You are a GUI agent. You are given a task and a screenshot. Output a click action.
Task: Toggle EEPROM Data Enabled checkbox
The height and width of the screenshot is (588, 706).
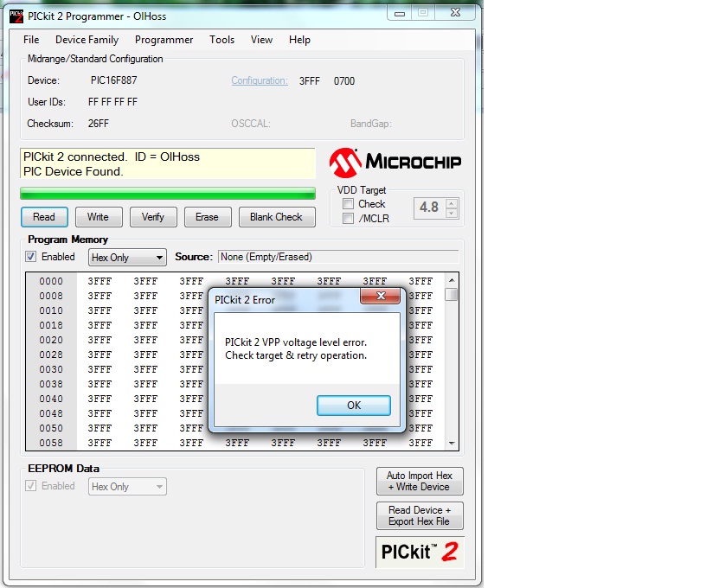[30, 486]
